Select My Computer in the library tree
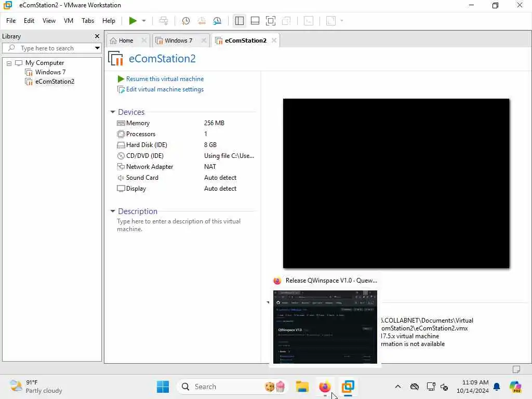Screen dimensions: 532x399 [45, 63]
